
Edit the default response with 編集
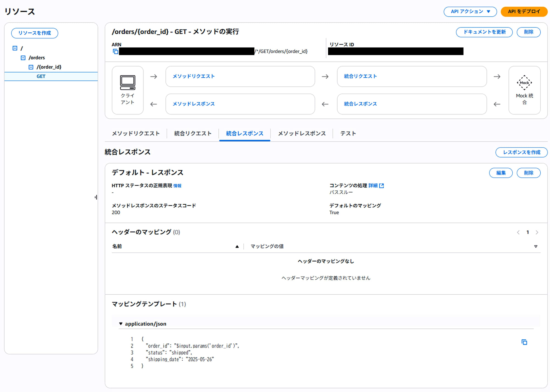[501, 173]
